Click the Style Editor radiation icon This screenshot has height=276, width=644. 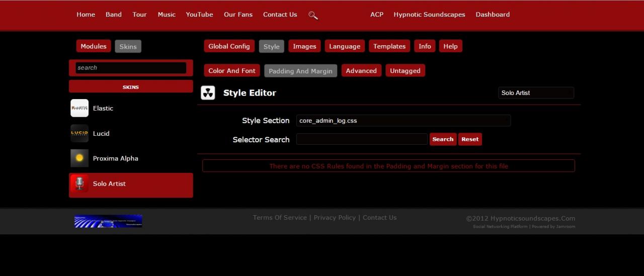coord(208,93)
